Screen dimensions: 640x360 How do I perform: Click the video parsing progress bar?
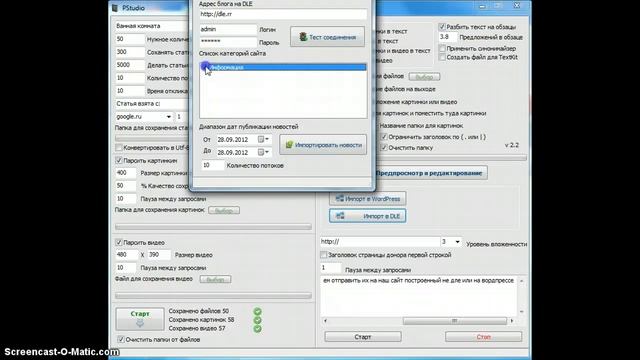click(x=213, y=296)
